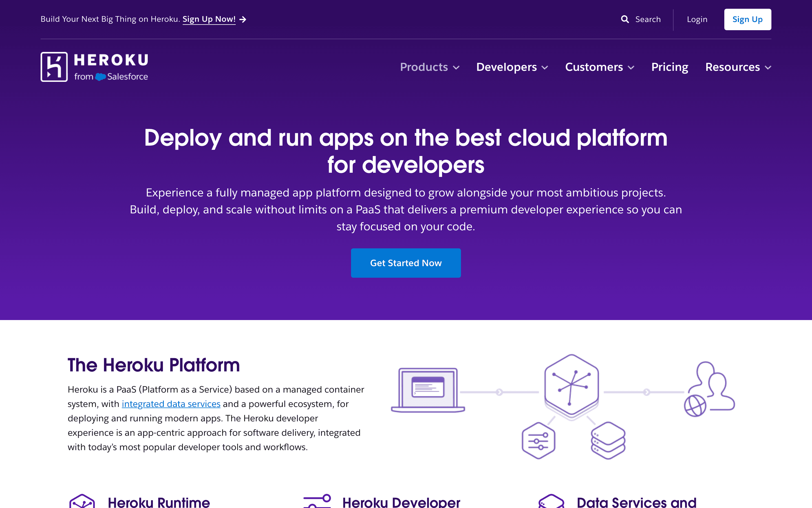Click The Heroku Platform heading
Screen dimensions: 812x508
(x=154, y=365)
